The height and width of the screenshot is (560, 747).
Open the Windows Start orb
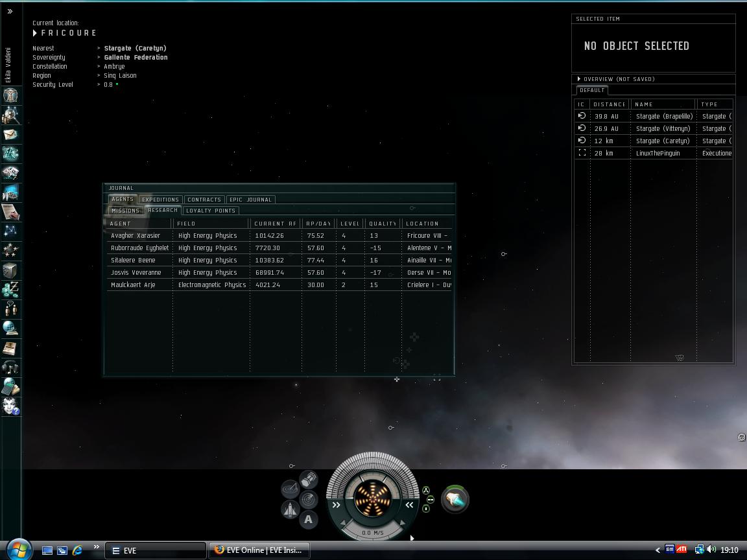(x=18, y=550)
